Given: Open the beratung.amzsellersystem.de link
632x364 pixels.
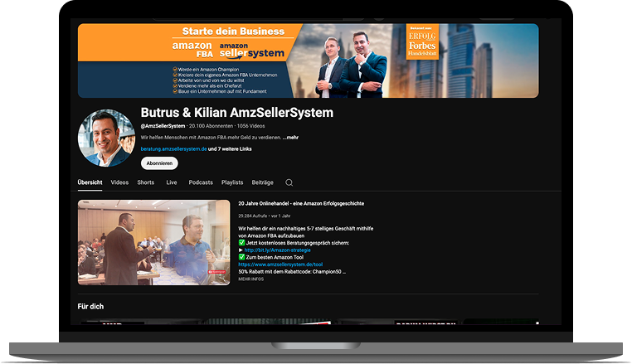Looking at the screenshot, I should pyautogui.click(x=173, y=148).
